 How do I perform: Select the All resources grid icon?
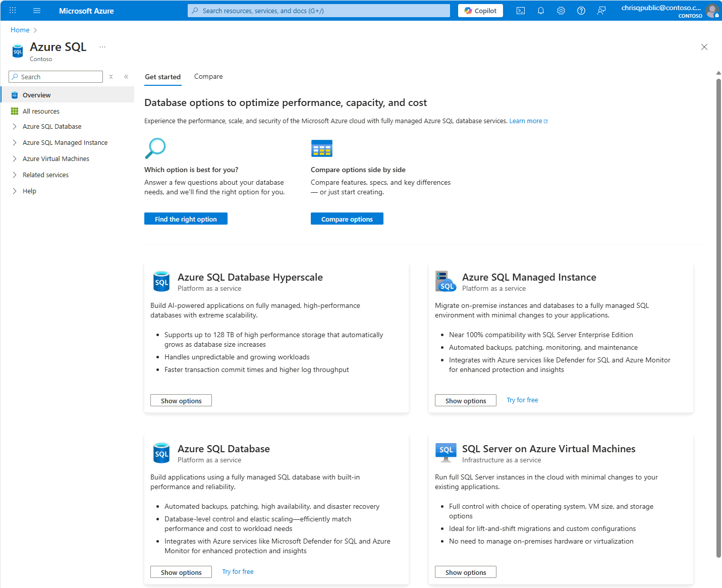tap(14, 111)
